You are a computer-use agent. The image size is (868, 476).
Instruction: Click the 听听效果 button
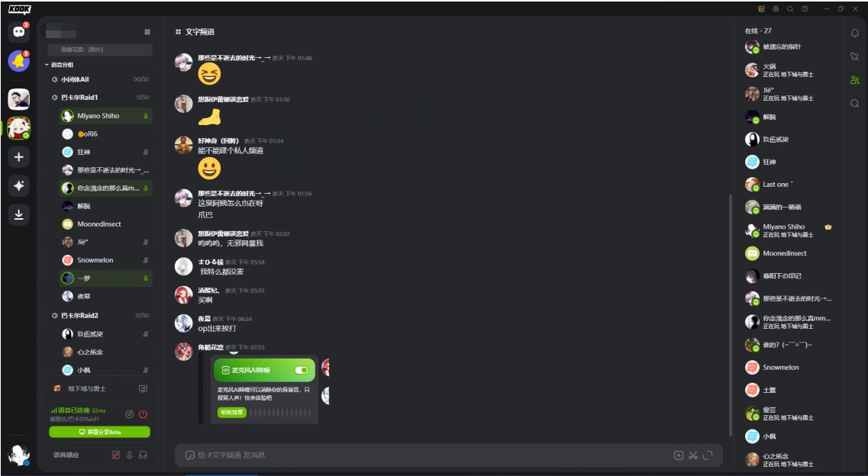(x=232, y=413)
